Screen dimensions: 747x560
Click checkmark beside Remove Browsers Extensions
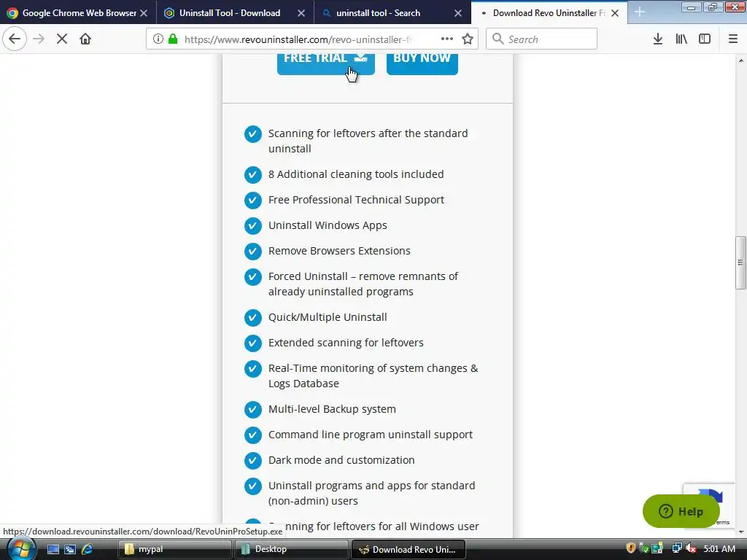(253, 252)
